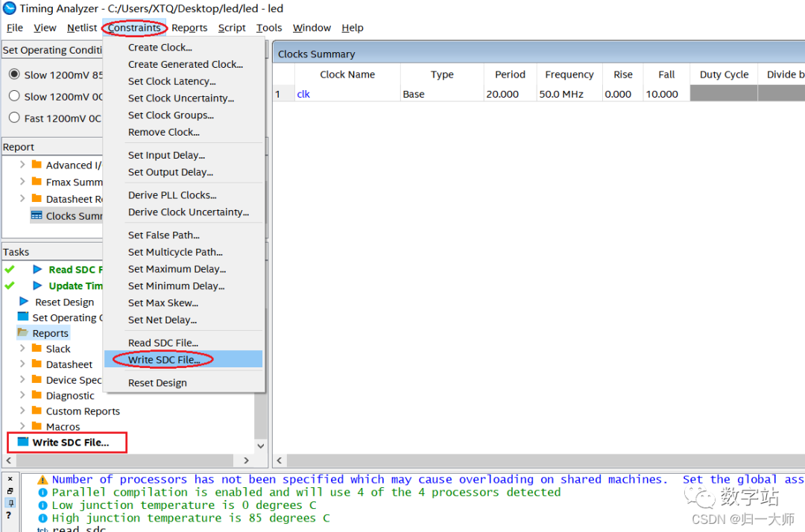Click the warning icon on processors message
Screen dimensions: 805x532
pos(42,480)
